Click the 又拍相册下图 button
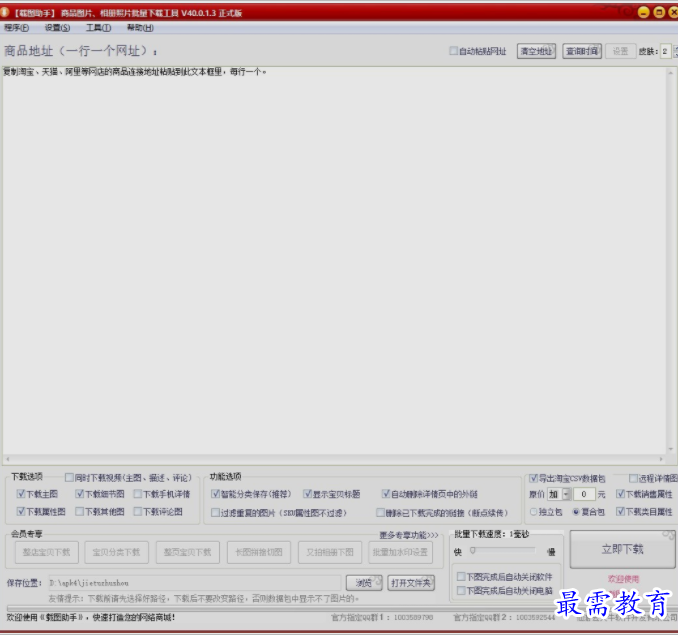The width and height of the screenshot is (678, 635). click(x=330, y=552)
